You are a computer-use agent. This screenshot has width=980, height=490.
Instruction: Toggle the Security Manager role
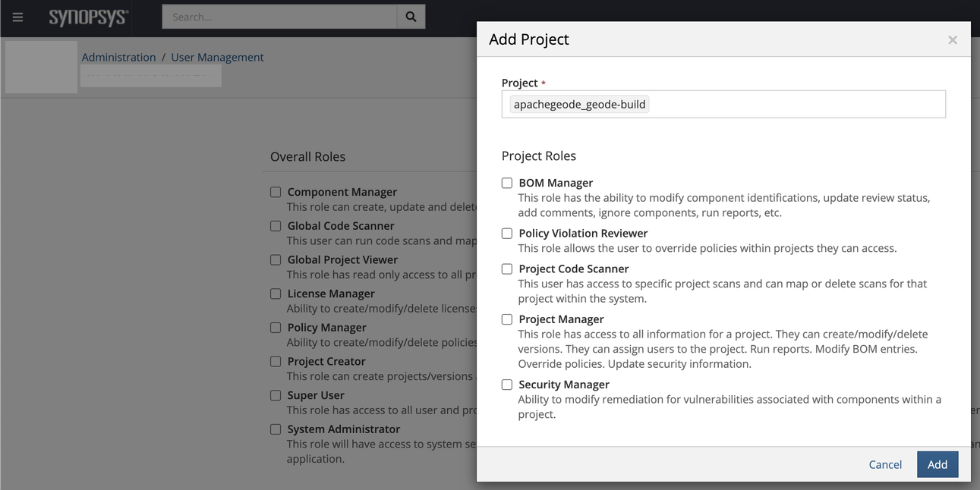(507, 385)
